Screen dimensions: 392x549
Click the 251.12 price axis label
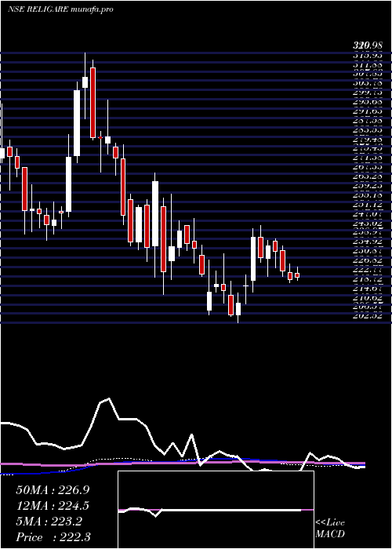tap(367, 205)
